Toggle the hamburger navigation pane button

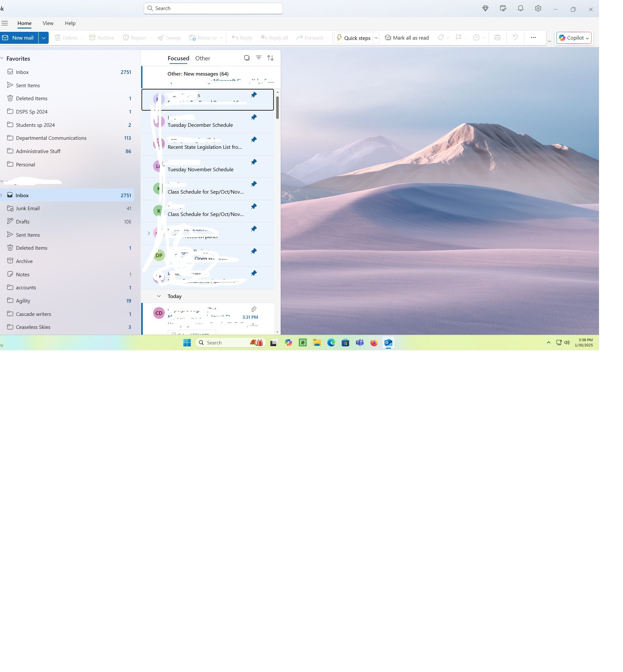(x=5, y=23)
